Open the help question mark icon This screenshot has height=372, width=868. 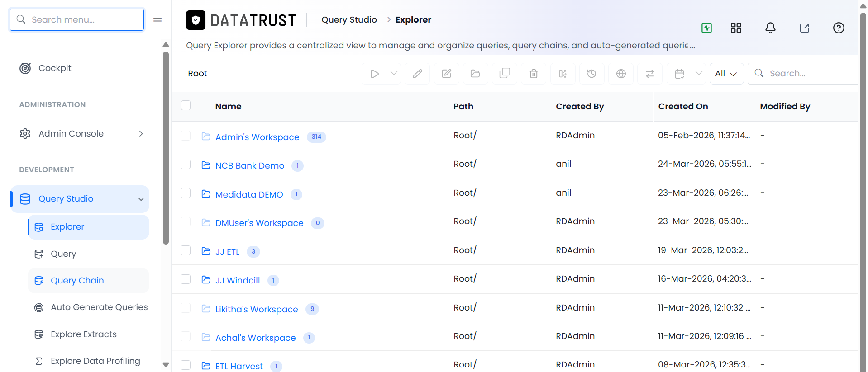(x=839, y=28)
